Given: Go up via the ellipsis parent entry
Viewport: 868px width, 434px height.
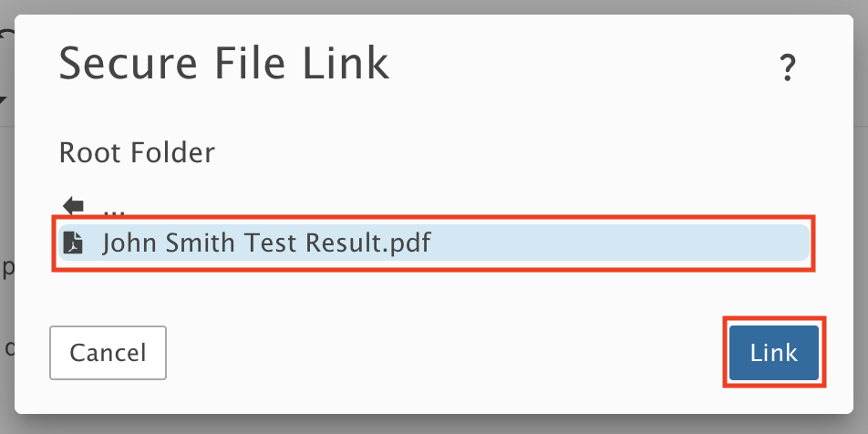Looking at the screenshot, I should tap(113, 211).
